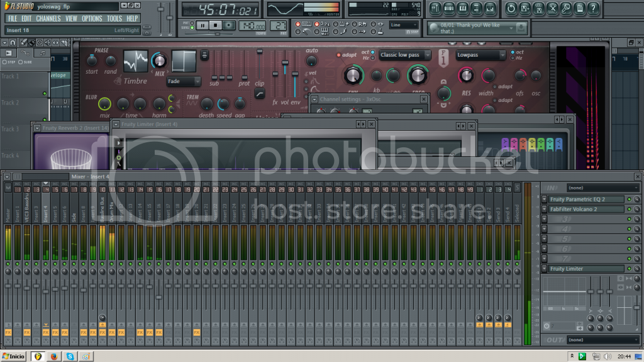This screenshot has width=644, height=362.
Task: Select the playlist delete tool
Action: click(40, 42)
